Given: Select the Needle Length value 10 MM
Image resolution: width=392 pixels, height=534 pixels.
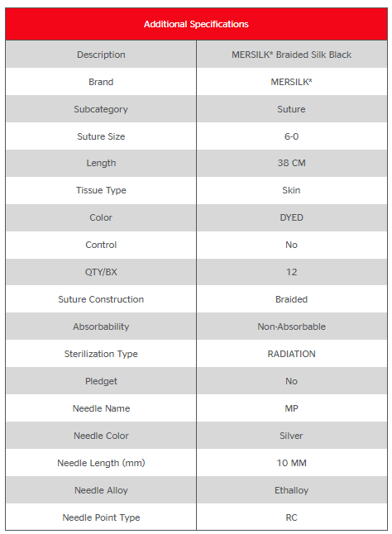Looking at the screenshot, I should click(292, 463).
